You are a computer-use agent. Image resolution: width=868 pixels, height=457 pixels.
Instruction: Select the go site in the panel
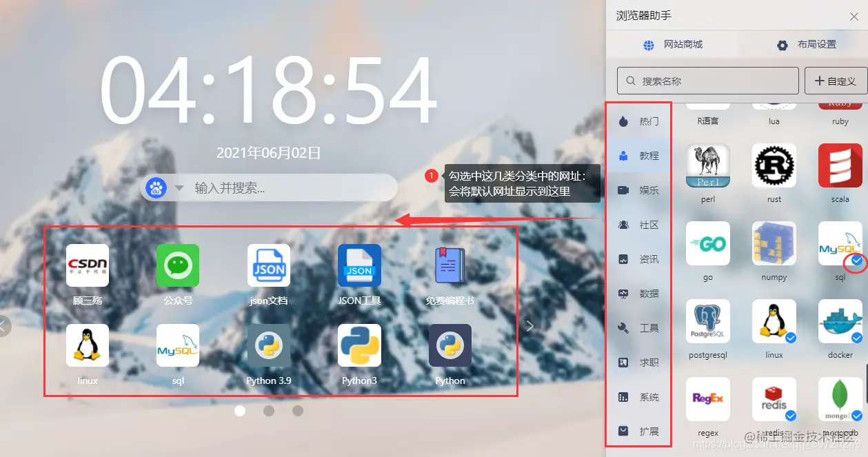[708, 243]
